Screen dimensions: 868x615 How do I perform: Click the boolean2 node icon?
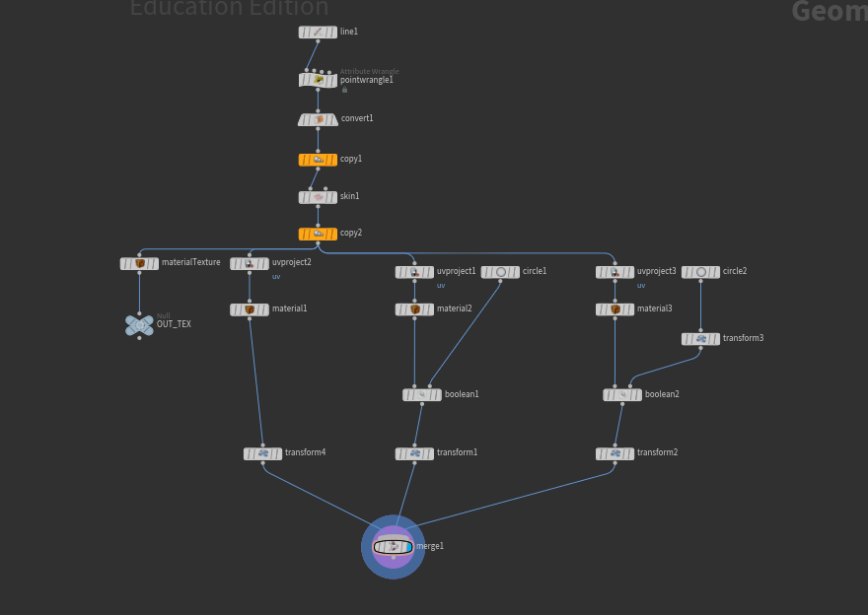point(622,395)
